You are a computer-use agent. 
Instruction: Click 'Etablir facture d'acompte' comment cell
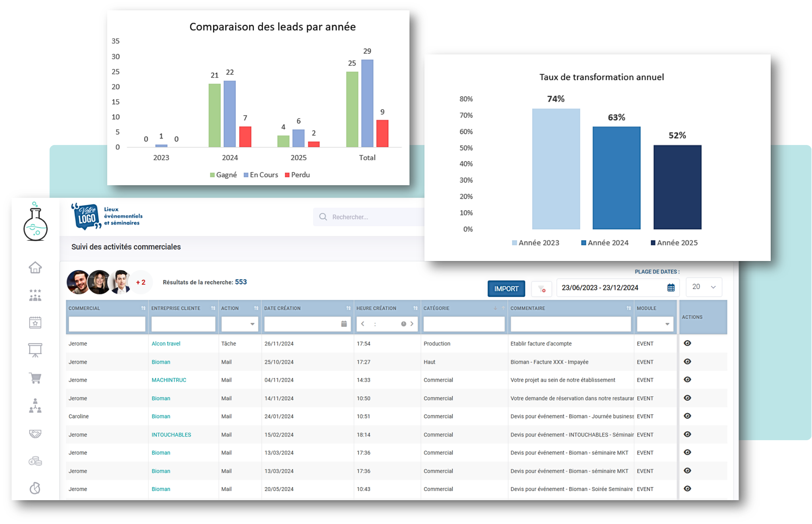coord(541,344)
